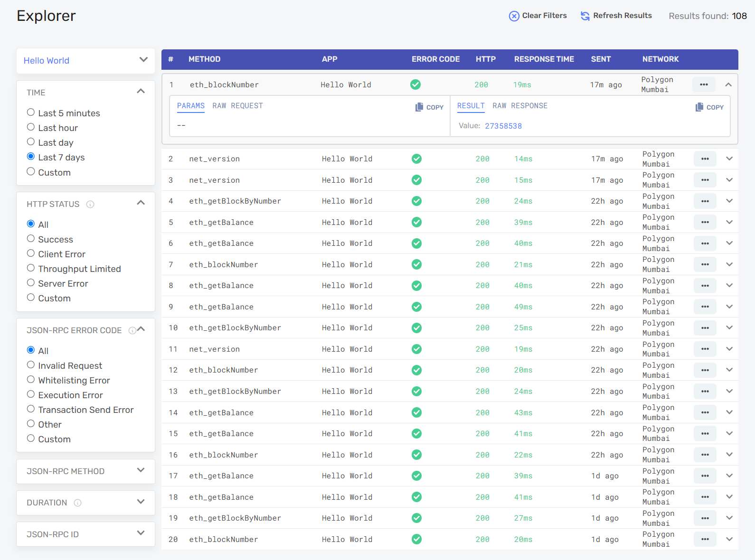755x560 pixels.
Task: Select the PARAMS tab
Action: [x=191, y=106]
